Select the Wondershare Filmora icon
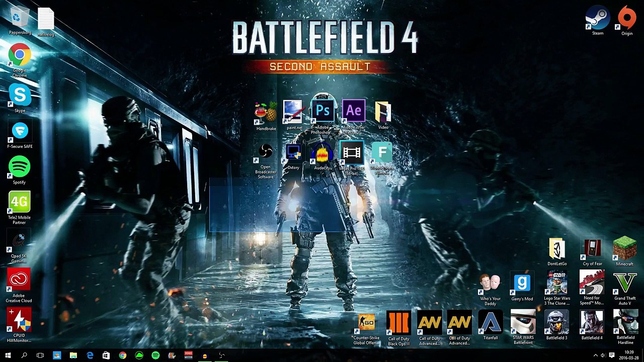Image resolution: width=644 pixels, height=362 pixels. pyautogui.click(x=382, y=159)
